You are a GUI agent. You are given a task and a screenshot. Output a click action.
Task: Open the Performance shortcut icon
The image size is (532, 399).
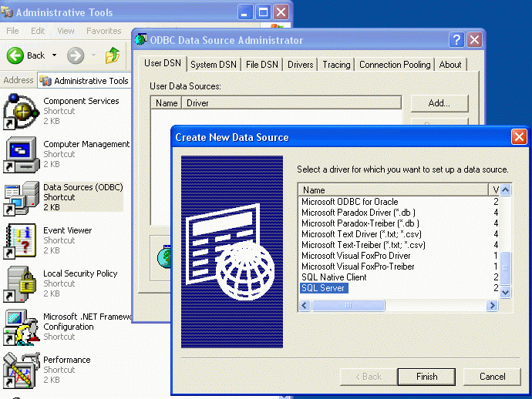tap(21, 370)
